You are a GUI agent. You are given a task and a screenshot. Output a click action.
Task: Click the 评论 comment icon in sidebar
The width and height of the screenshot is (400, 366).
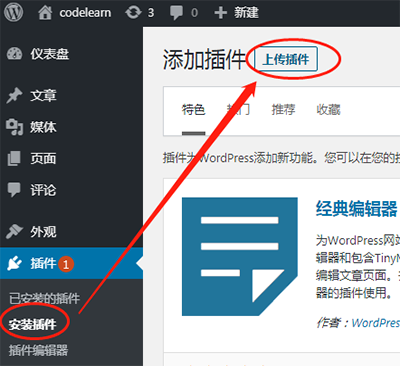tap(14, 190)
